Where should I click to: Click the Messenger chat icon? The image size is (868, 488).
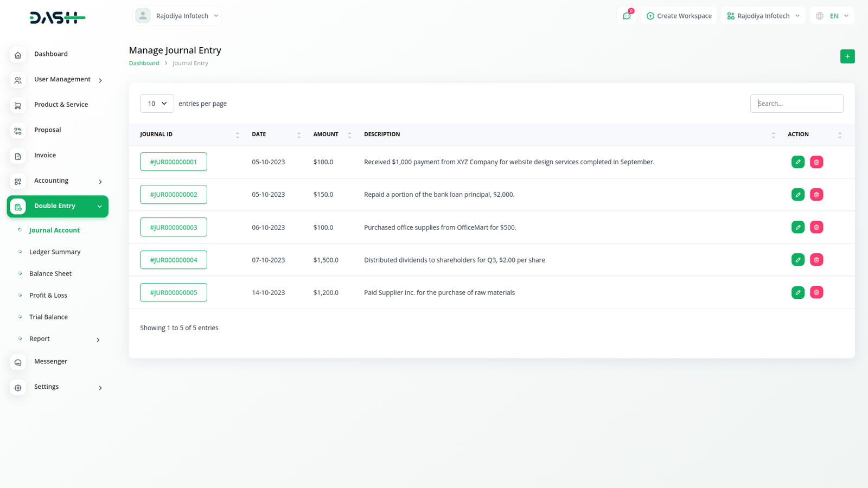(x=18, y=362)
